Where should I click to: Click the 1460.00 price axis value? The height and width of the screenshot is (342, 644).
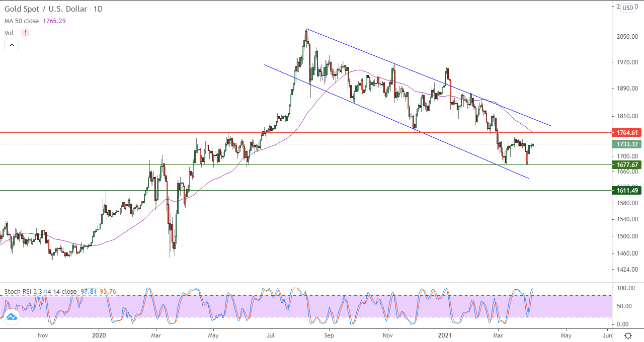(627, 253)
